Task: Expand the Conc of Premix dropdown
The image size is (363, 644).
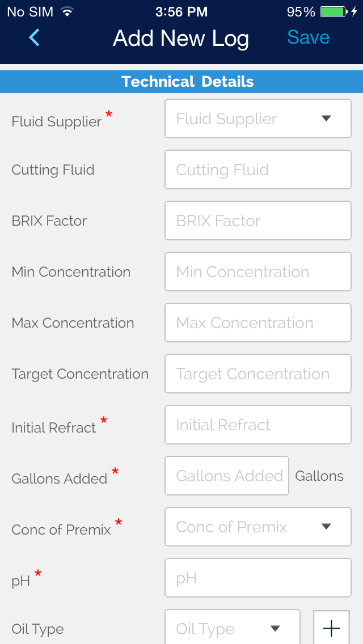Action: tap(258, 527)
